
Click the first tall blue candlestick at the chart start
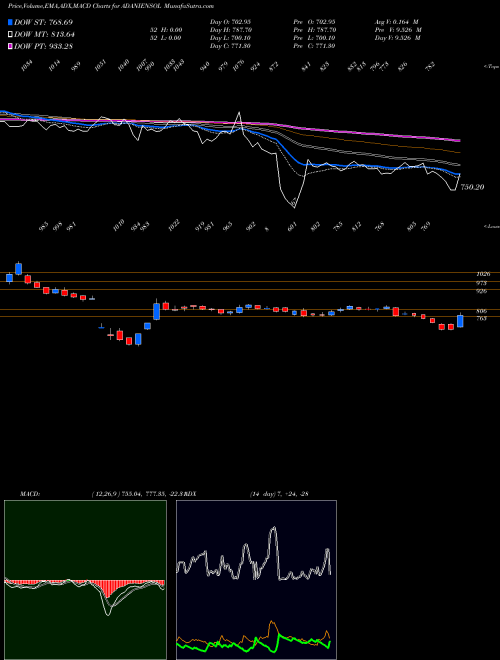[18, 268]
